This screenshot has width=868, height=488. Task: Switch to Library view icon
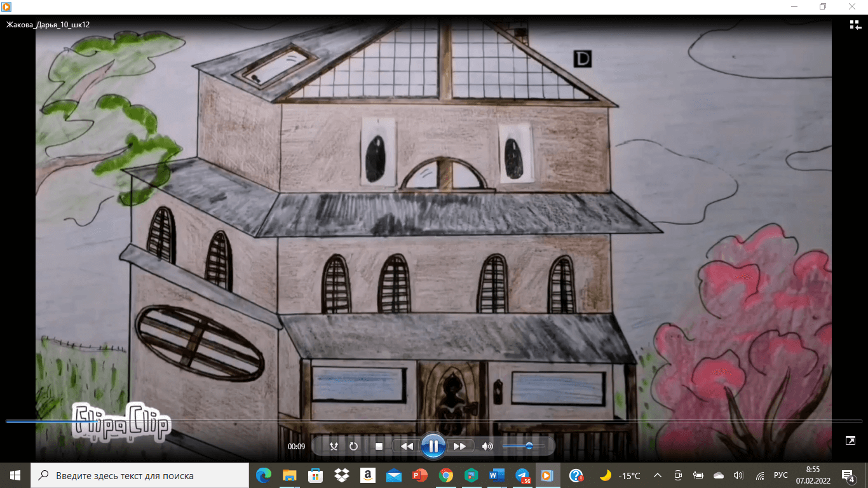(855, 25)
